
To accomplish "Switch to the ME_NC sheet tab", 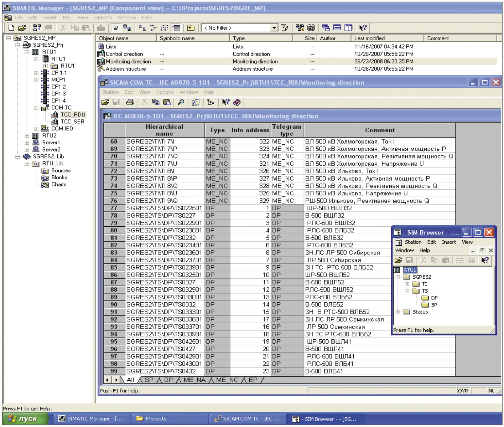I will (227, 380).
